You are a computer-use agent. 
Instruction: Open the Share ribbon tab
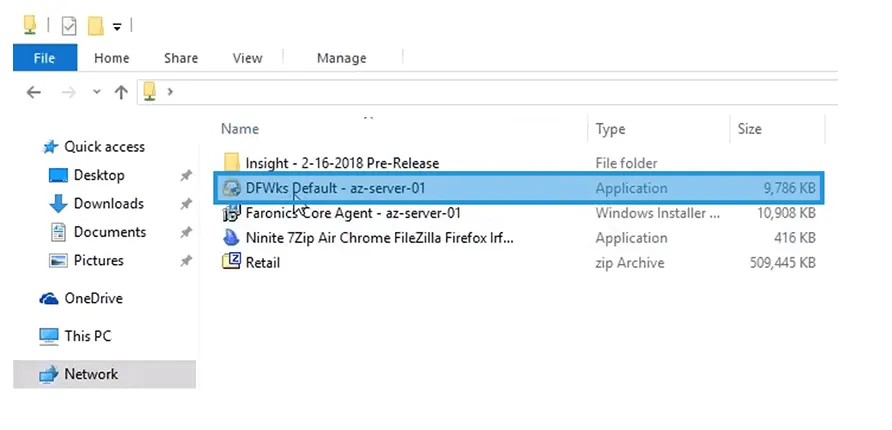pyautogui.click(x=180, y=58)
